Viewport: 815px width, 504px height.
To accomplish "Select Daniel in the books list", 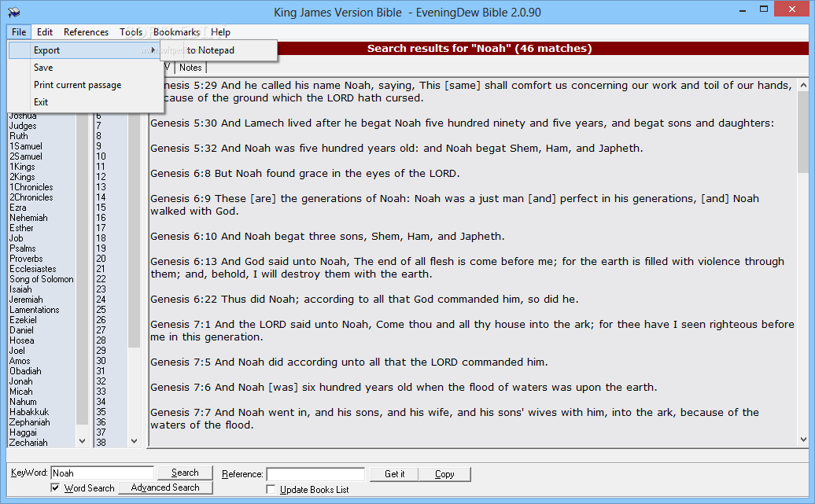I will 21,330.
